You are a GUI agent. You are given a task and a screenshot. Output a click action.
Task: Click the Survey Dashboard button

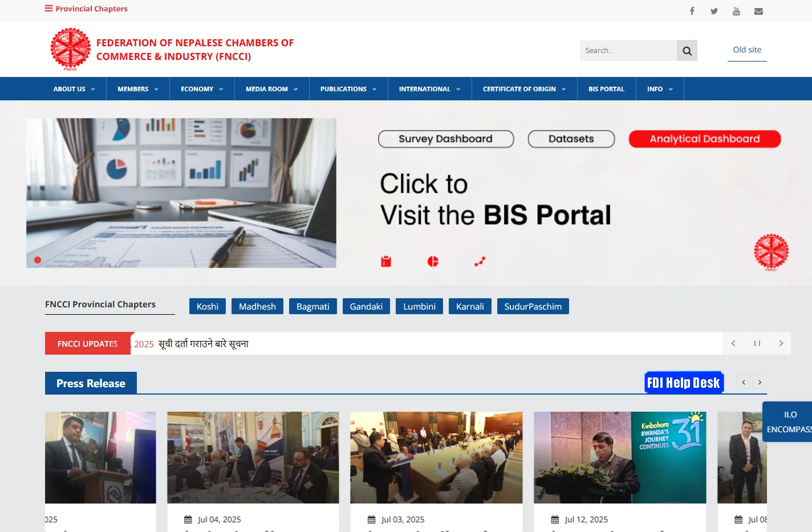coord(446,139)
